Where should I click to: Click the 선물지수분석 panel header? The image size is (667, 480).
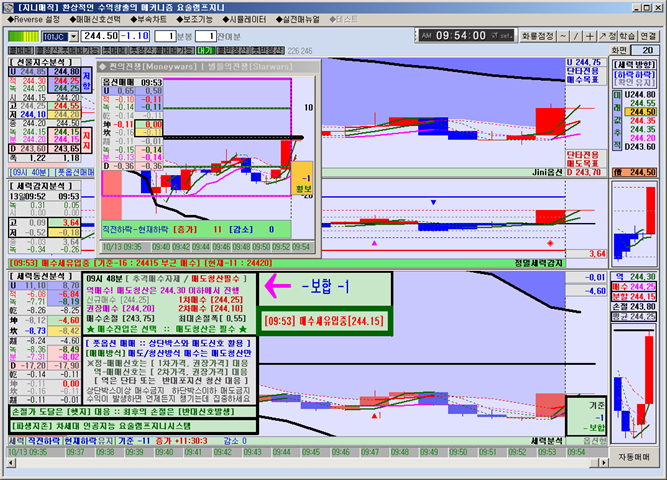[x=40, y=63]
